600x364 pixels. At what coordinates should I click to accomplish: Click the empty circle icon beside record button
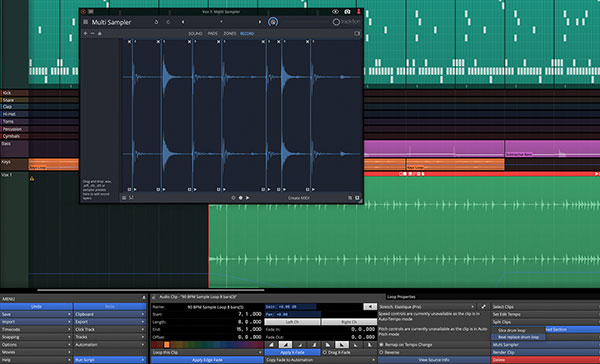tap(233, 198)
